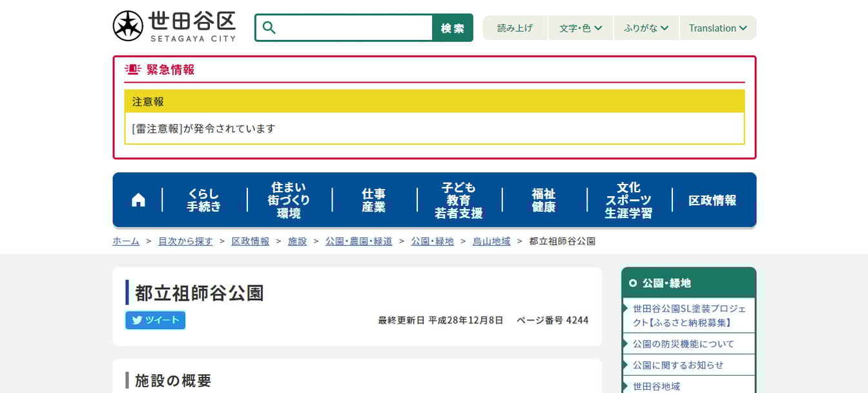
Task: Open the 住まい街づくり環境 menu
Action: pos(289,200)
